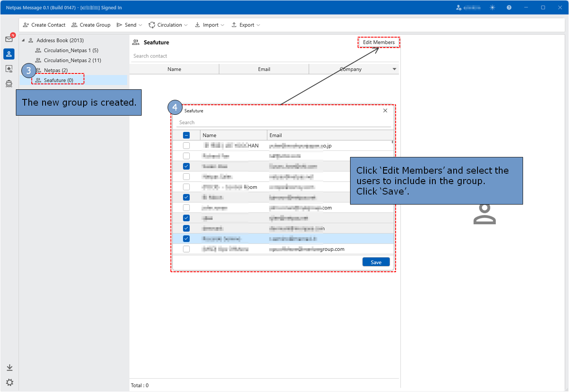Toggle the light/dark theme sun icon
569x392 pixels.
493,8
